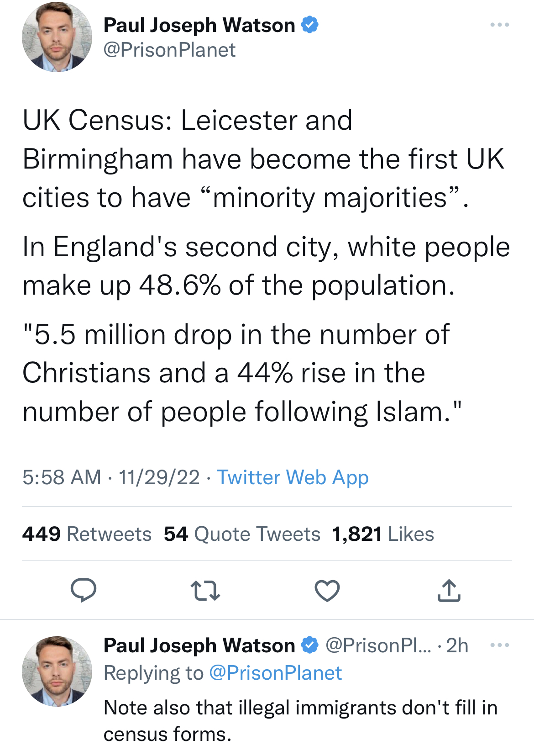This screenshot has width=534, height=756.
Task: Open more options on reply tweet
Action: coord(500,645)
